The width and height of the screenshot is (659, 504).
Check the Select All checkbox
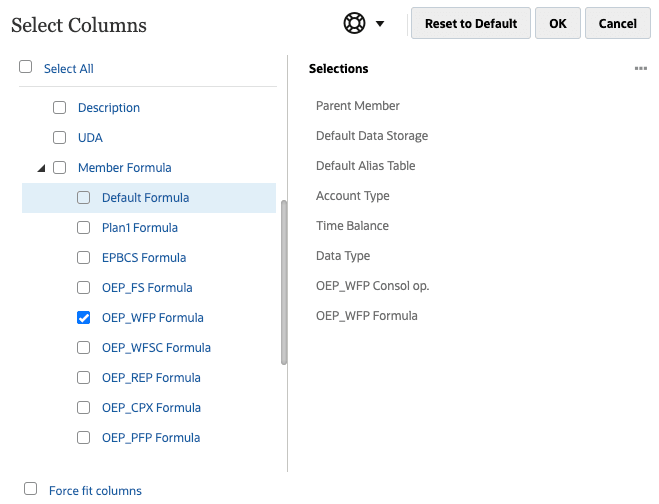pyautogui.click(x=26, y=68)
